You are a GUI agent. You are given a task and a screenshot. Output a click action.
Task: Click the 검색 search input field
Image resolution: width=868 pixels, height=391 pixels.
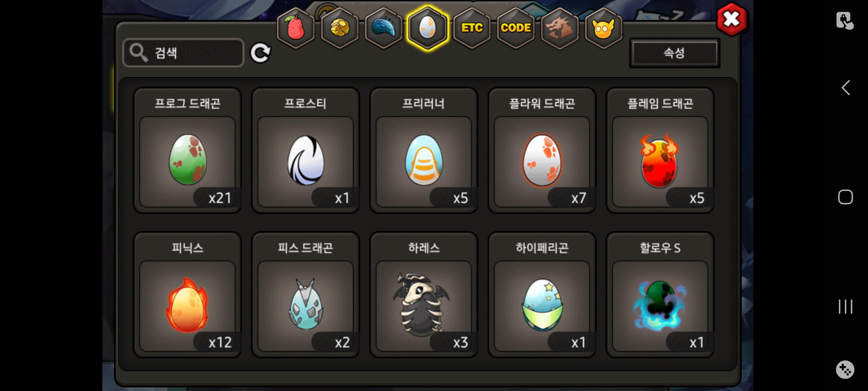tap(183, 53)
